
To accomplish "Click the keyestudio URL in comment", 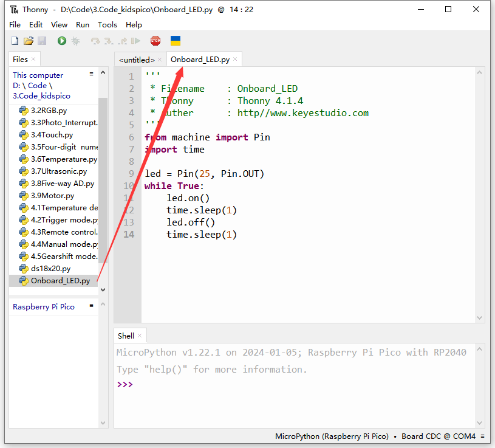I will click(302, 113).
